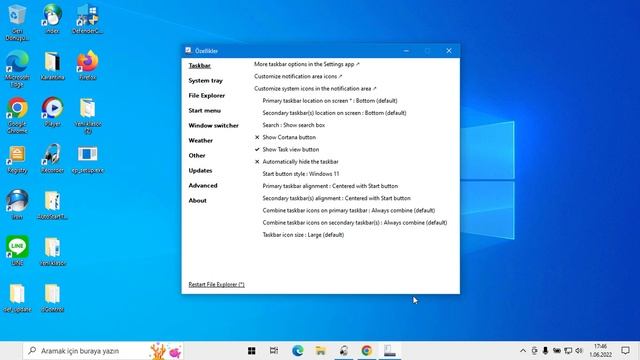Open the Recycle Bin desktop icon
The image size is (640, 360).
pos(17,22)
